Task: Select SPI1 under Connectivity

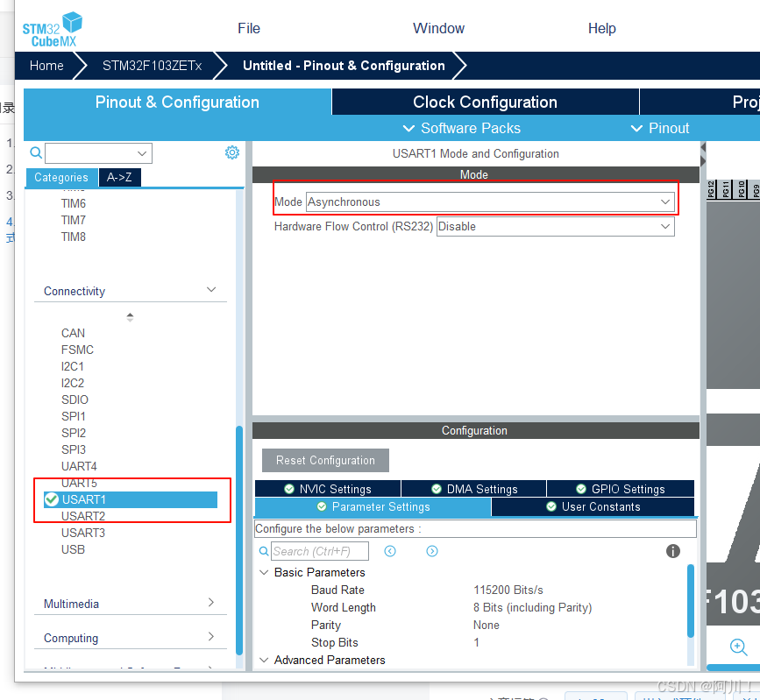Action: click(73, 416)
